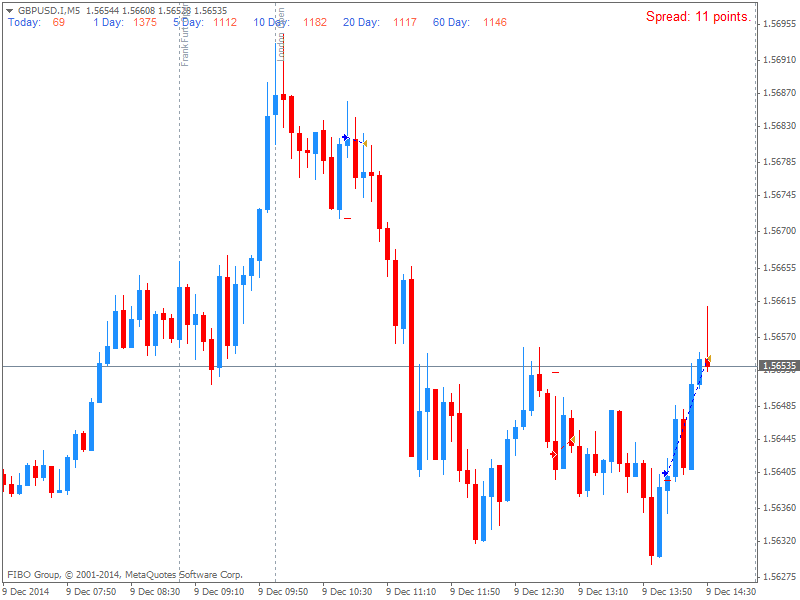Click the '9 Dec 13:50' time axis label
The image size is (800, 600).
click(667, 591)
